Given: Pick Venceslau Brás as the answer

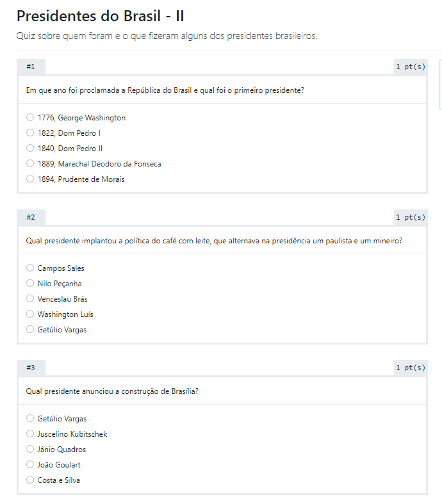Looking at the screenshot, I should [x=30, y=298].
